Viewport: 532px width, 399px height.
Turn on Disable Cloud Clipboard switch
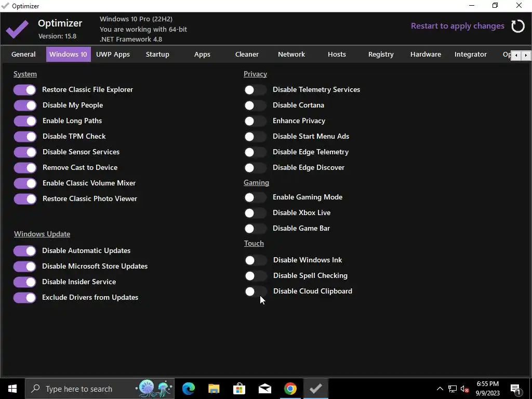256,291
